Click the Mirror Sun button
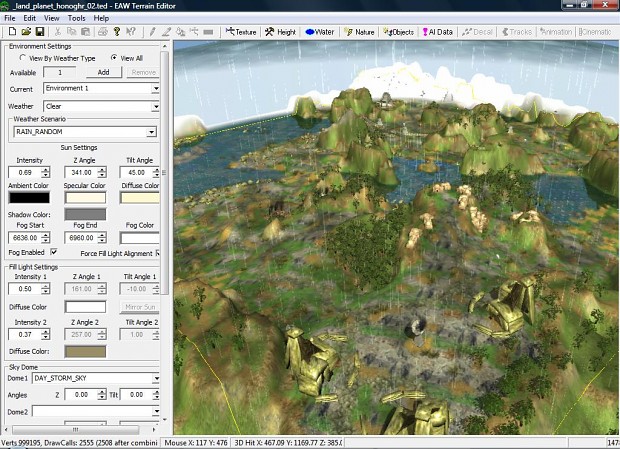This screenshot has width=620, height=449. pyautogui.click(x=140, y=307)
